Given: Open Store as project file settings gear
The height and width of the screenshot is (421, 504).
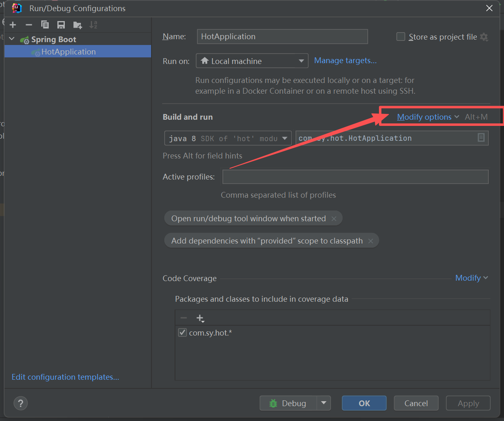Looking at the screenshot, I should pos(484,37).
